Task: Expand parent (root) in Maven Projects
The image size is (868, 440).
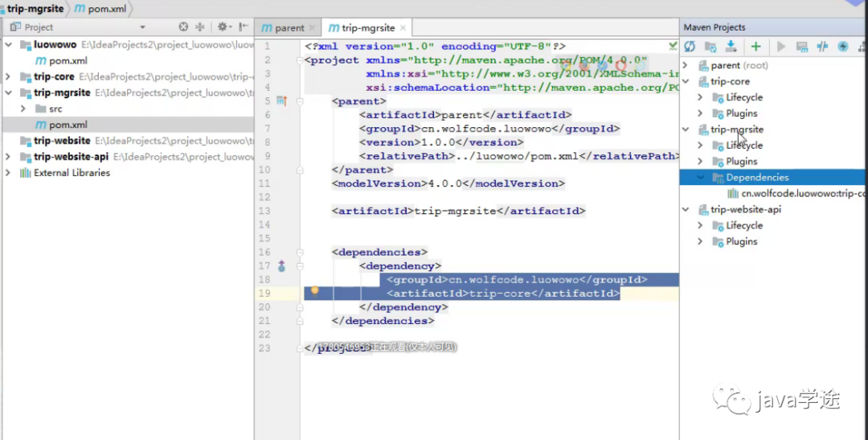Action: click(x=686, y=65)
